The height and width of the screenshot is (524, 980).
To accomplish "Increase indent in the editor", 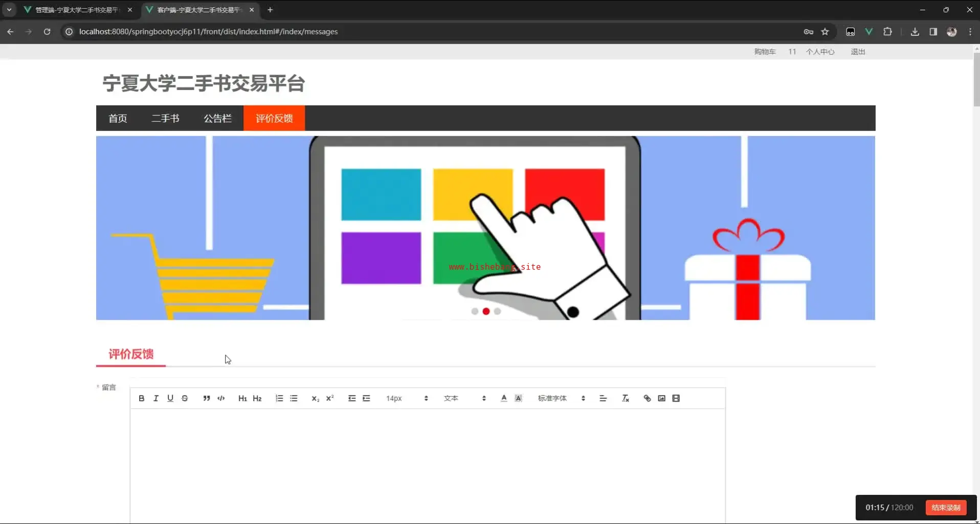I will click(x=366, y=398).
